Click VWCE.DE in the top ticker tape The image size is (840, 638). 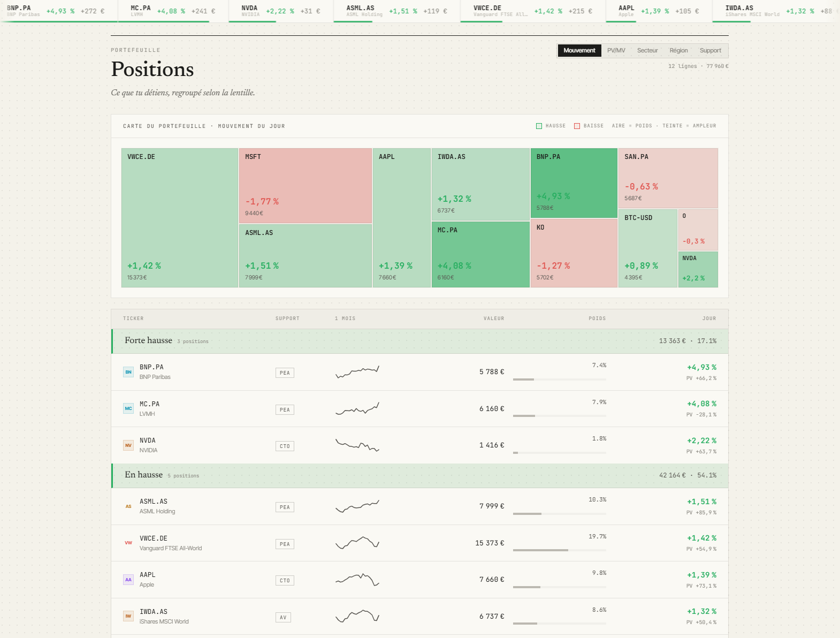(x=532, y=11)
